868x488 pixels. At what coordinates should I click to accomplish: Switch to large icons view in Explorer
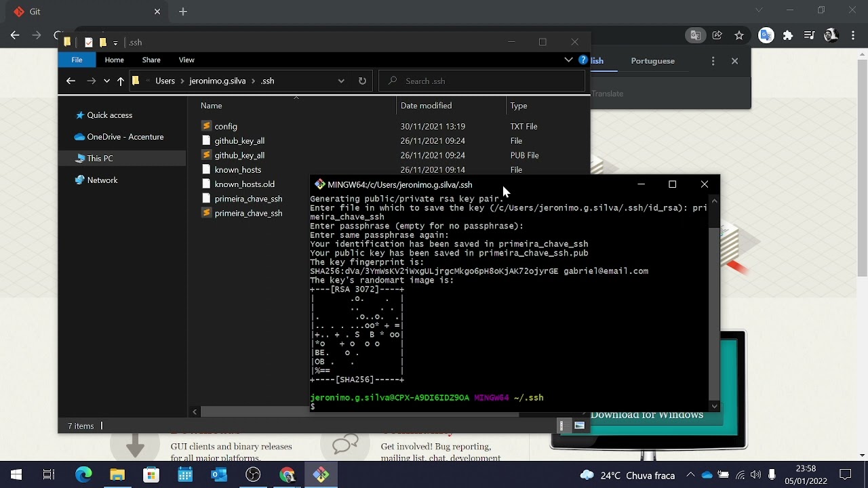[580, 426]
